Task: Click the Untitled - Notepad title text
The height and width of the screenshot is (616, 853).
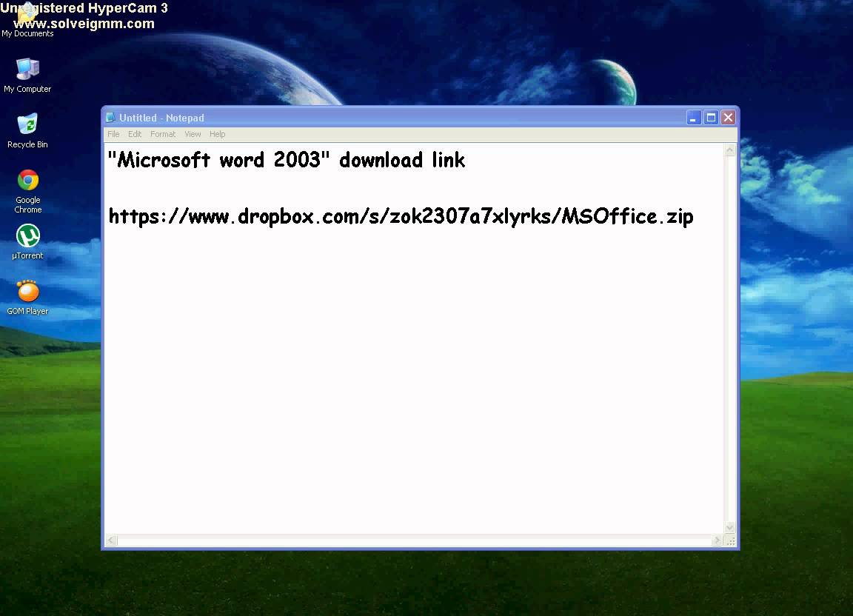Action: [x=161, y=118]
